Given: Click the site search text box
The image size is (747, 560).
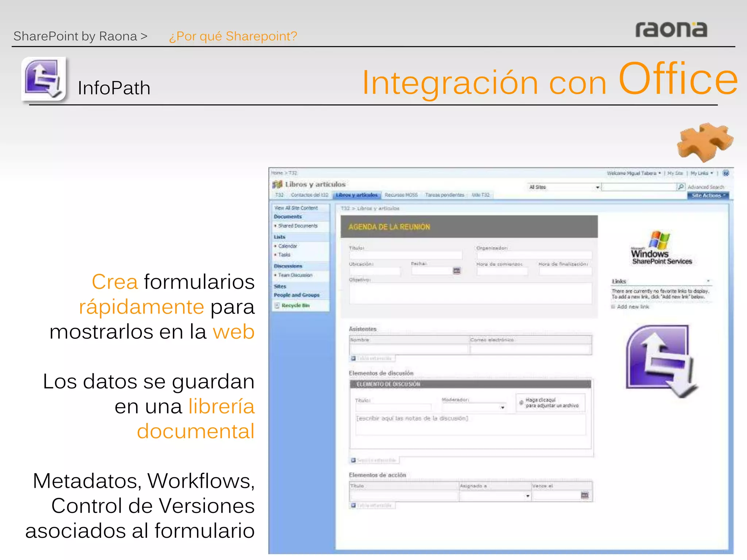Looking at the screenshot, I should pos(639,187).
